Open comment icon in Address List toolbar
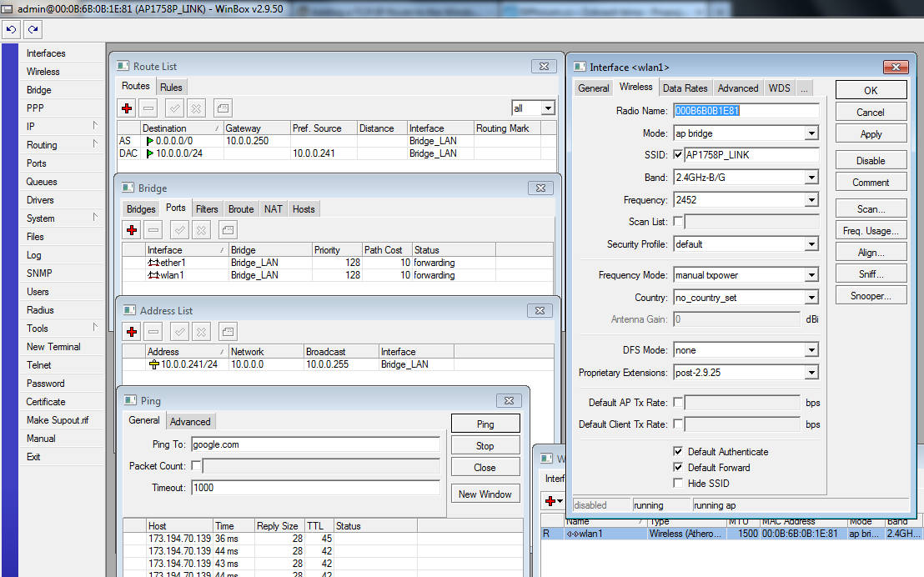924x577 pixels. [228, 331]
